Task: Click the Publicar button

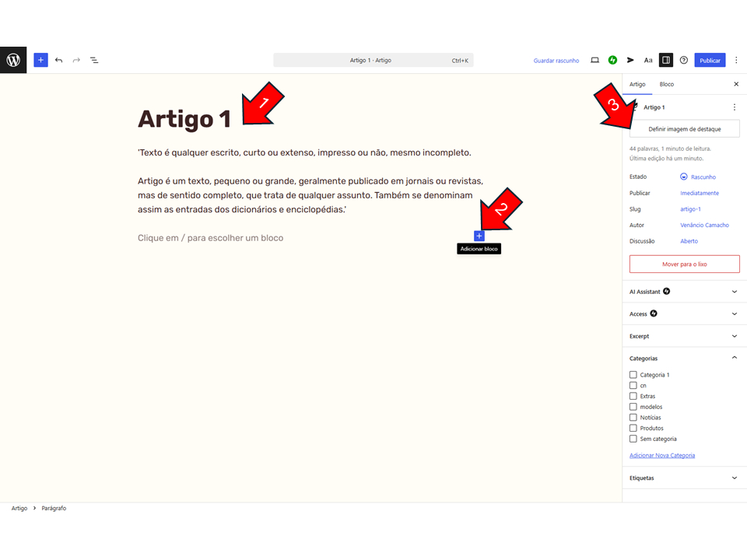Action: click(x=709, y=60)
